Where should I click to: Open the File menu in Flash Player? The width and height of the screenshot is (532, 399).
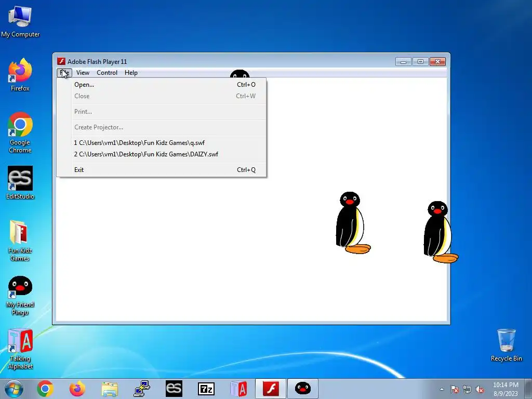coord(64,73)
